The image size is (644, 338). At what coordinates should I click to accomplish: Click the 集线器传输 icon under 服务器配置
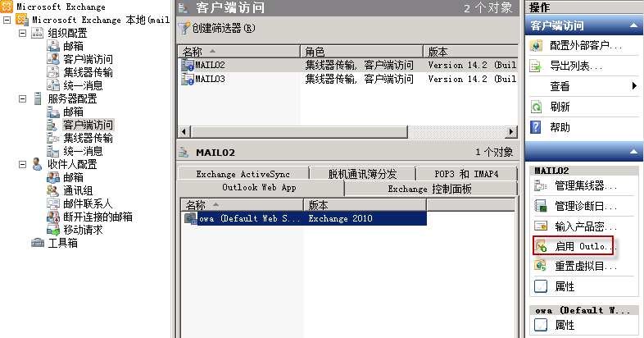tap(53, 138)
